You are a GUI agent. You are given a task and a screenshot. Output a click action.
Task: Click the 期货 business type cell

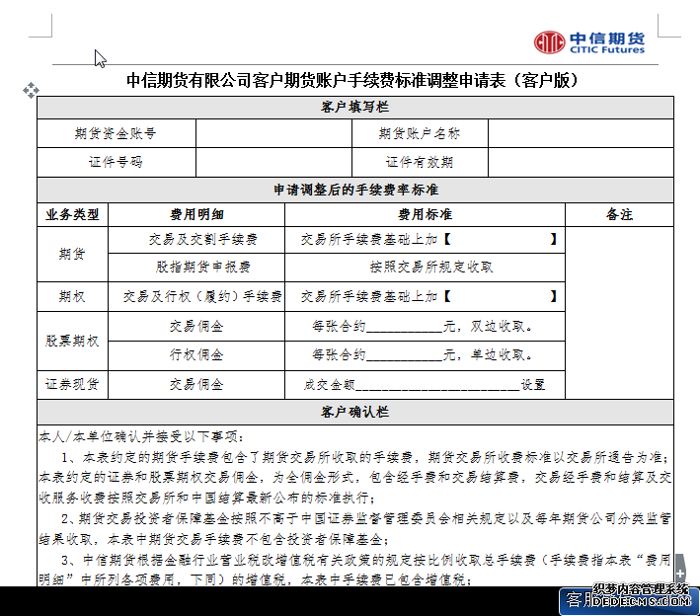coord(72,254)
